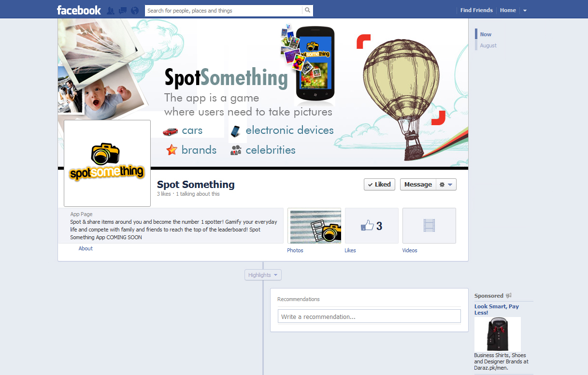
Task: Open the About link
Action: tap(86, 248)
